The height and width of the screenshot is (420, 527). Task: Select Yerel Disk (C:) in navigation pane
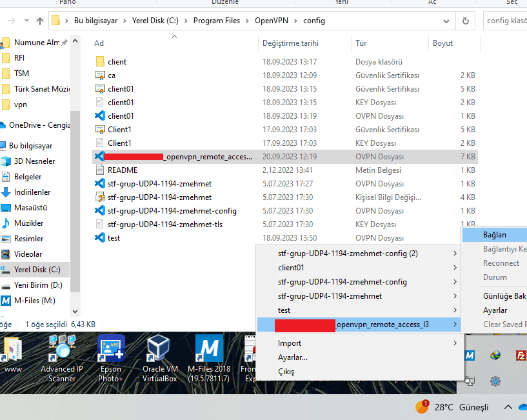[37, 270]
